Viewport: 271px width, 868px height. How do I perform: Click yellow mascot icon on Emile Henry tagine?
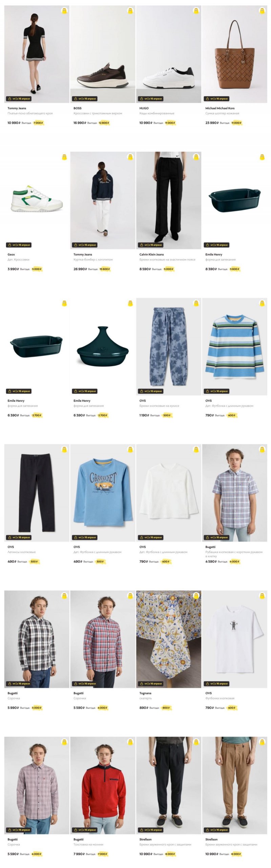(x=130, y=303)
